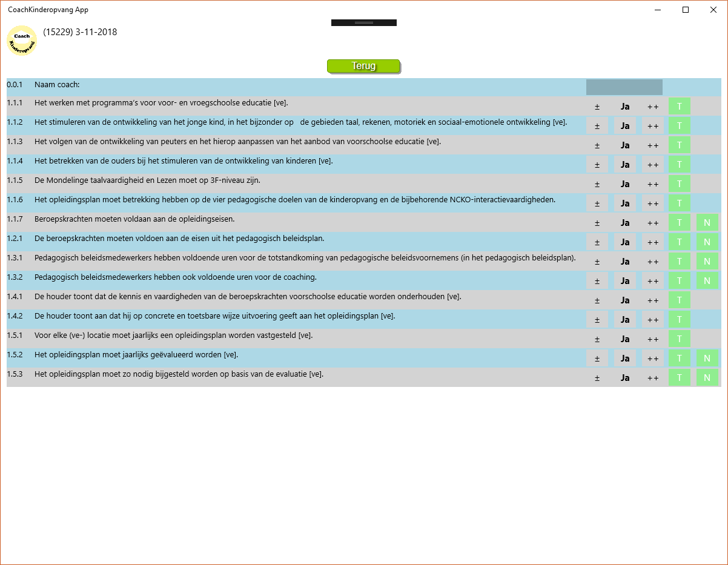Select Ja for row 1.5.2

[625, 358]
